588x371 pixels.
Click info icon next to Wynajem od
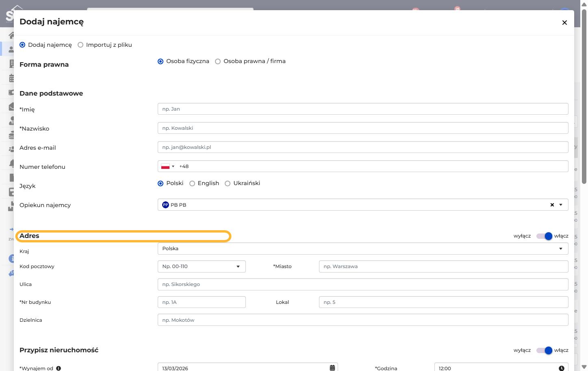point(59,368)
